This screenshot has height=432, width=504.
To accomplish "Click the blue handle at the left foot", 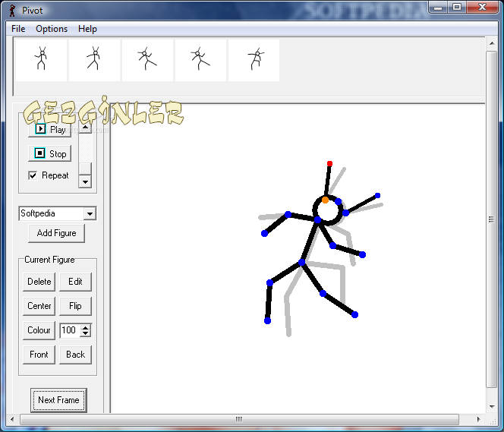I will pyautogui.click(x=267, y=321).
